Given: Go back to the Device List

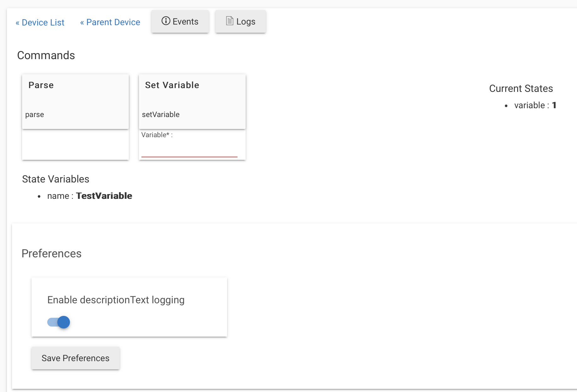Looking at the screenshot, I should [40, 23].
